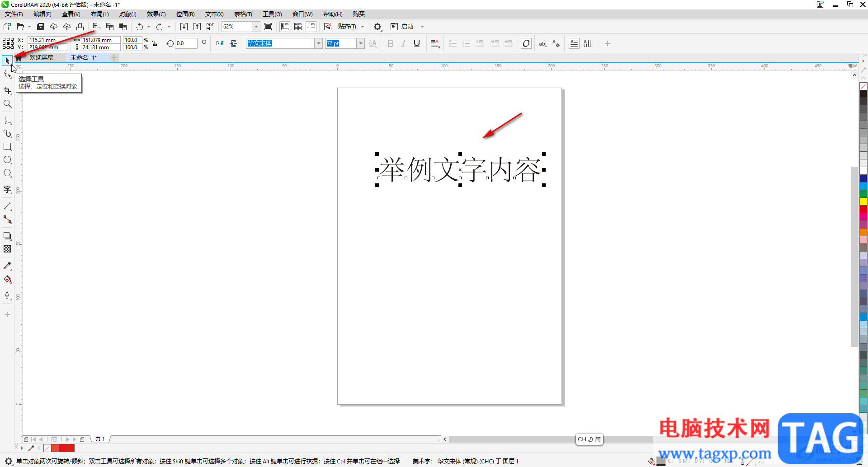Toggle Bold formatting

point(391,43)
